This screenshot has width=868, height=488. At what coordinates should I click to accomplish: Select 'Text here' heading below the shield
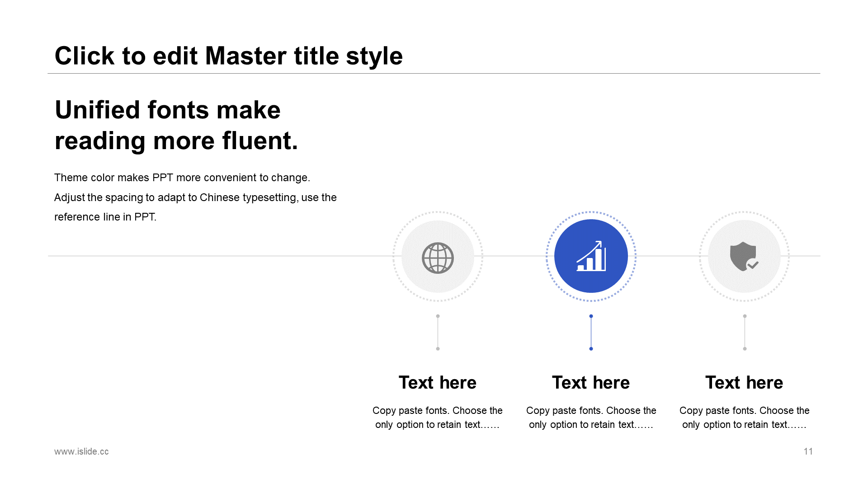coord(744,383)
